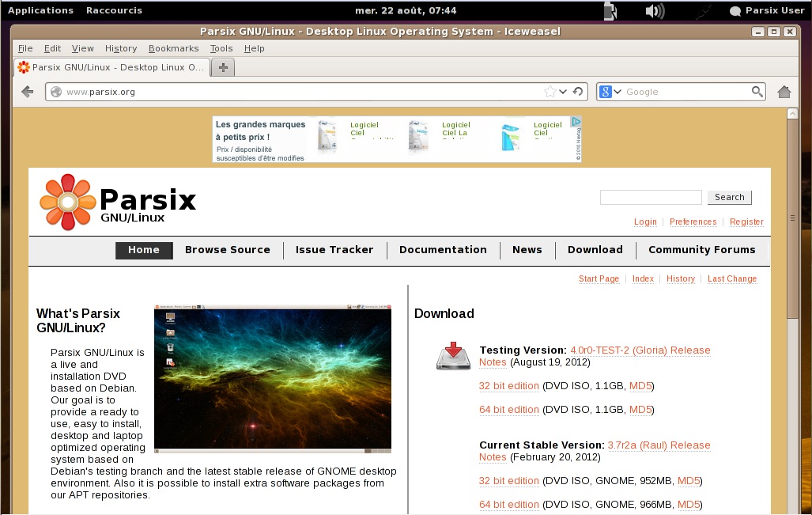The width and height of the screenshot is (812, 515).
Task: Focus the site search text field
Action: (x=651, y=198)
